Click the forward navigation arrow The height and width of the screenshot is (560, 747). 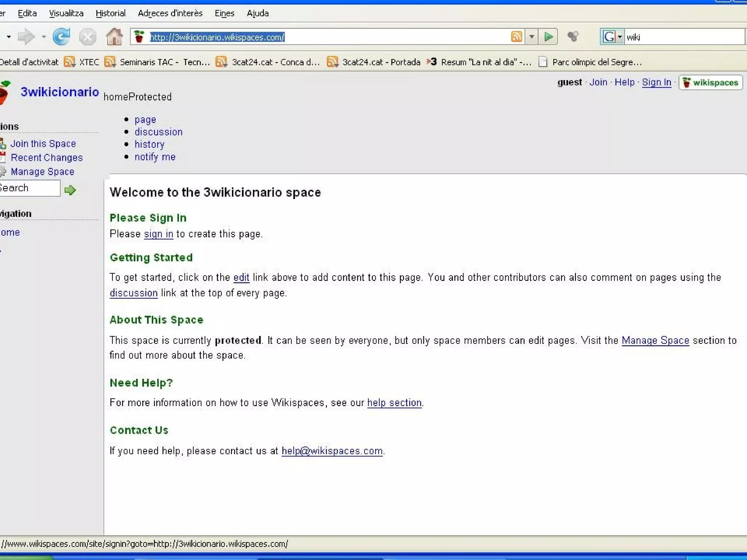click(26, 37)
